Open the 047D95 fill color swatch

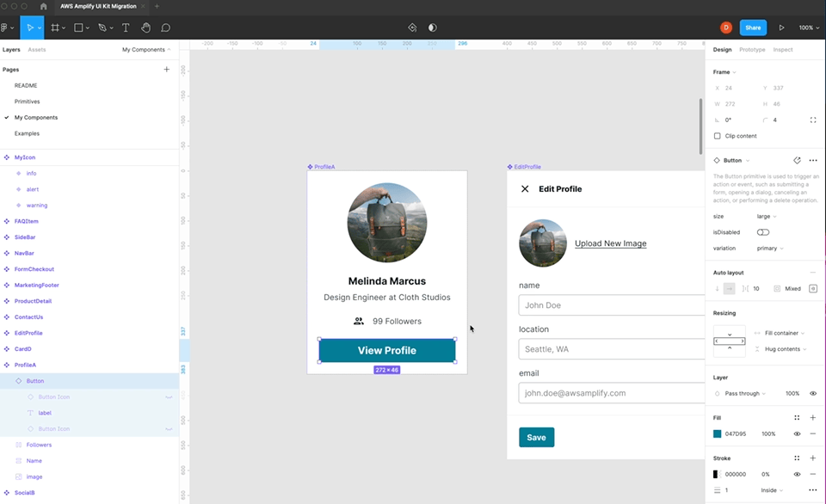718,433
